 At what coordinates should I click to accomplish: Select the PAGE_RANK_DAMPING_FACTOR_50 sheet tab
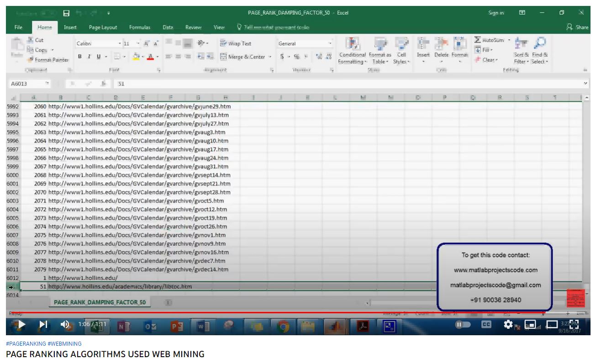[100, 302]
